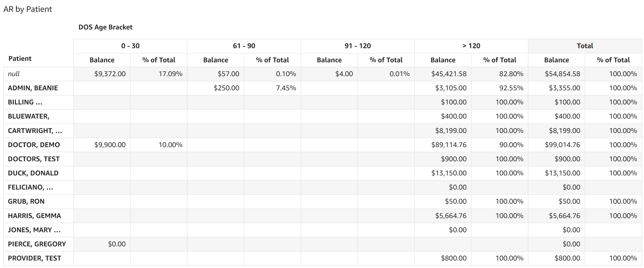Image resolution: width=644 pixels, height=268 pixels.
Task: Click the Patient row header label
Action: pyautogui.click(x=20, y=59)
